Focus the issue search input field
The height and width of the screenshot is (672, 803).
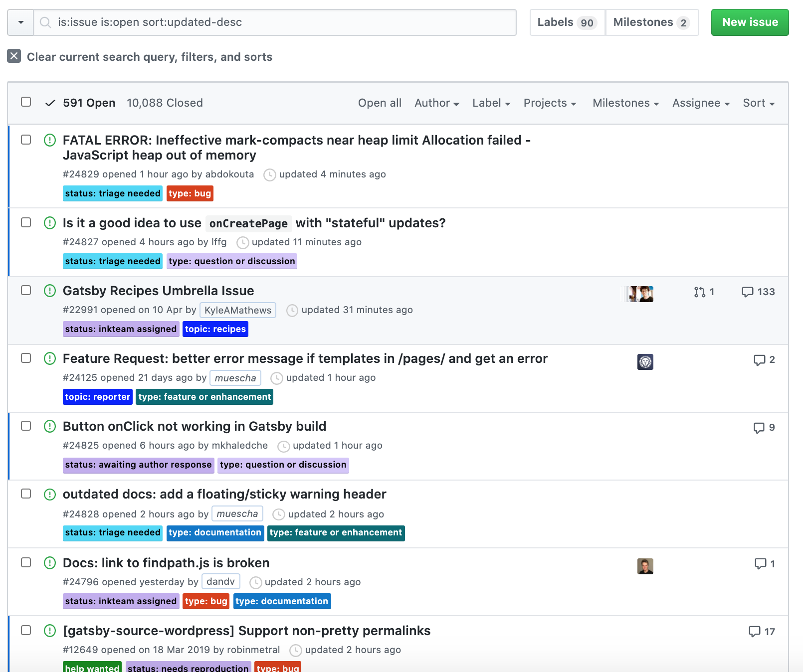[x=275, y=22]
